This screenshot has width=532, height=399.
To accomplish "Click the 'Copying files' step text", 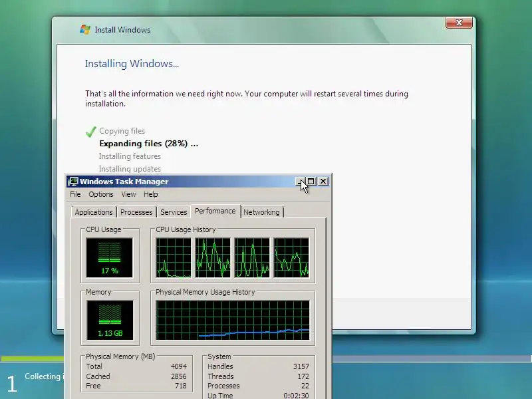I will pyautogui.click(x=122, y=131).
